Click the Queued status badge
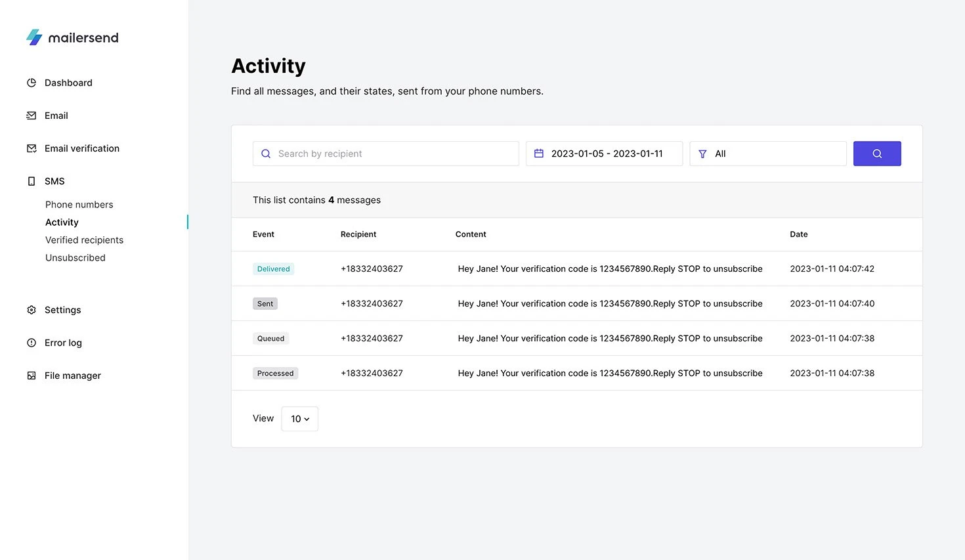Image resolution: width=965 pixels, height=560 pixels. pos(270,339)
